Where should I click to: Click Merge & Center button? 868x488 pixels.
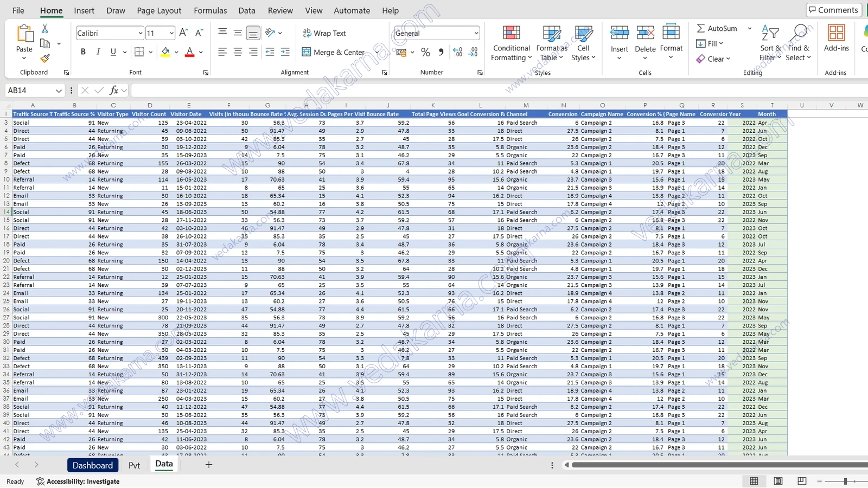334,52
